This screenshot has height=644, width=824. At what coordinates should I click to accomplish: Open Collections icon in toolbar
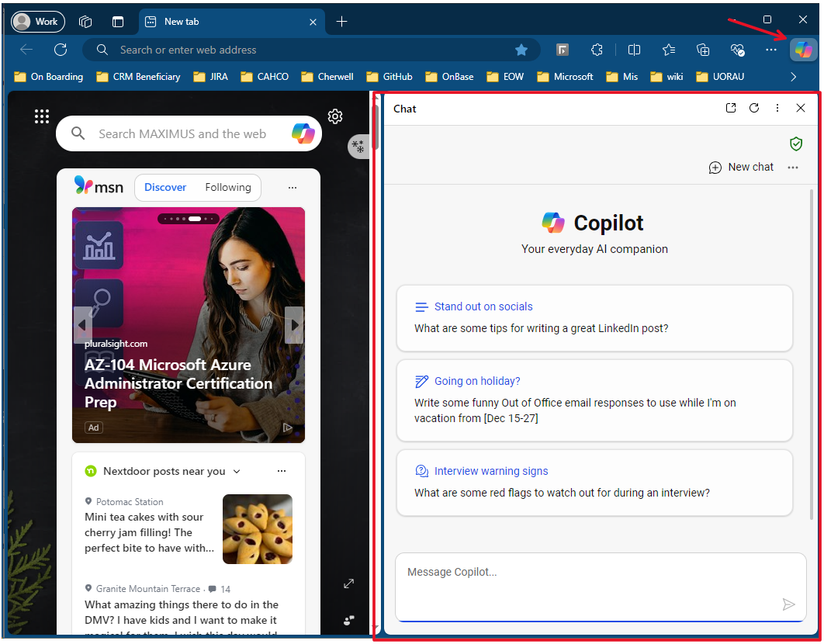point(703,50)
